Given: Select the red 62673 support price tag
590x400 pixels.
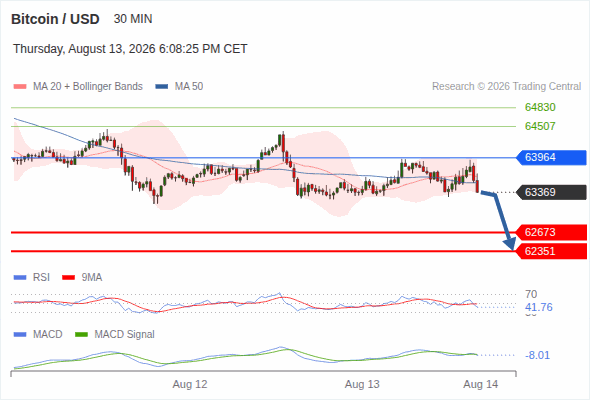Looking at the screenshot, I should pos(551,232).
